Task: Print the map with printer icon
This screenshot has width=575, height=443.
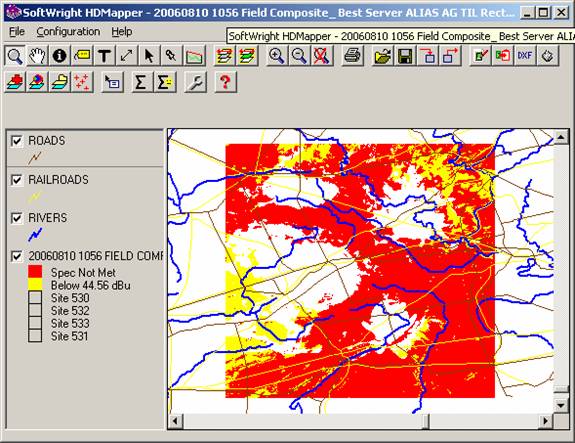Action: point(352,56)
